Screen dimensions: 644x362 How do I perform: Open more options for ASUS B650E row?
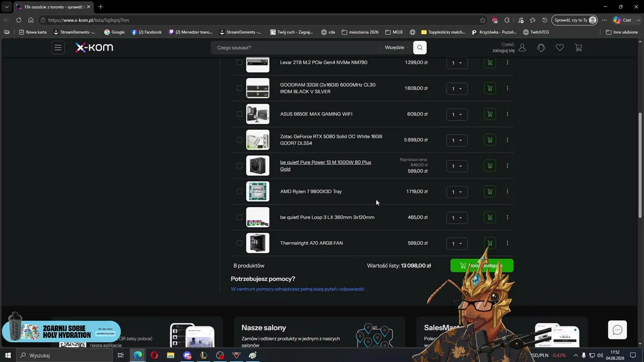(x=507, y=114)
